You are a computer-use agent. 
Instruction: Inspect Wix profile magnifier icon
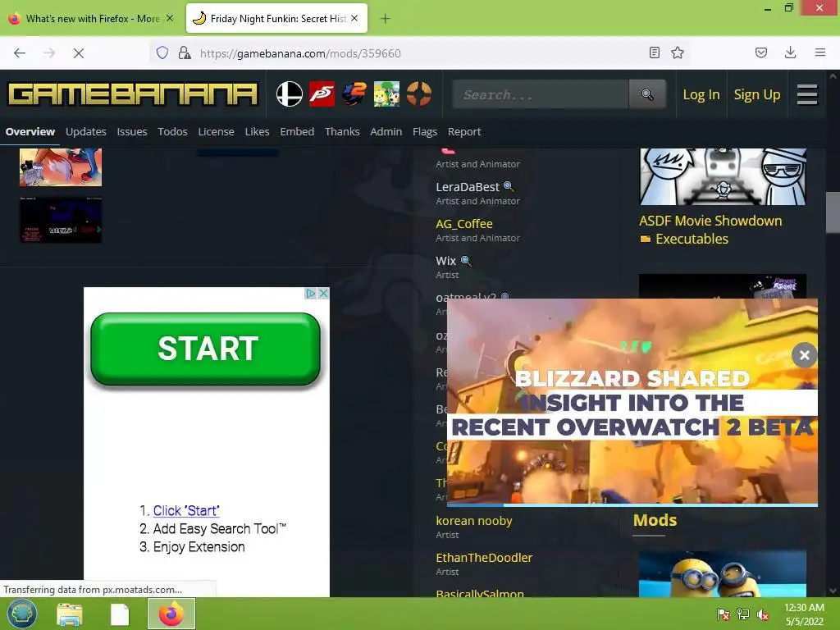click(466, 261)
